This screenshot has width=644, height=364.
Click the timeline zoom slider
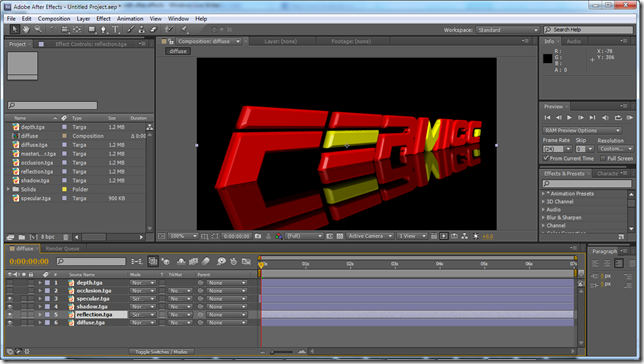(282, 352)
